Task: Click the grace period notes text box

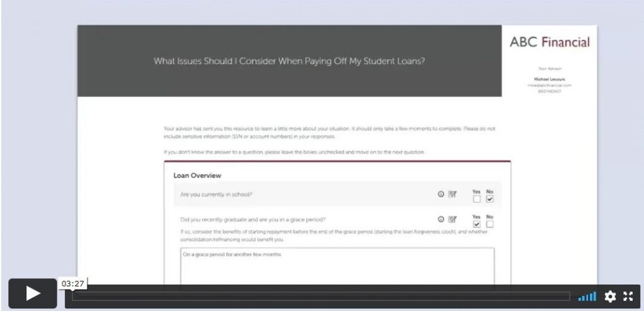Action: 337,266
